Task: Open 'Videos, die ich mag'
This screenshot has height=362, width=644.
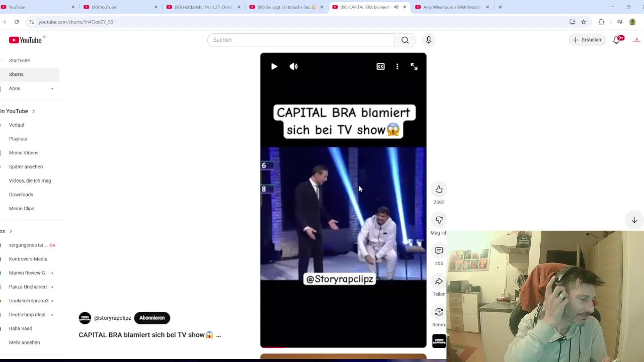Action: point(29,180)
